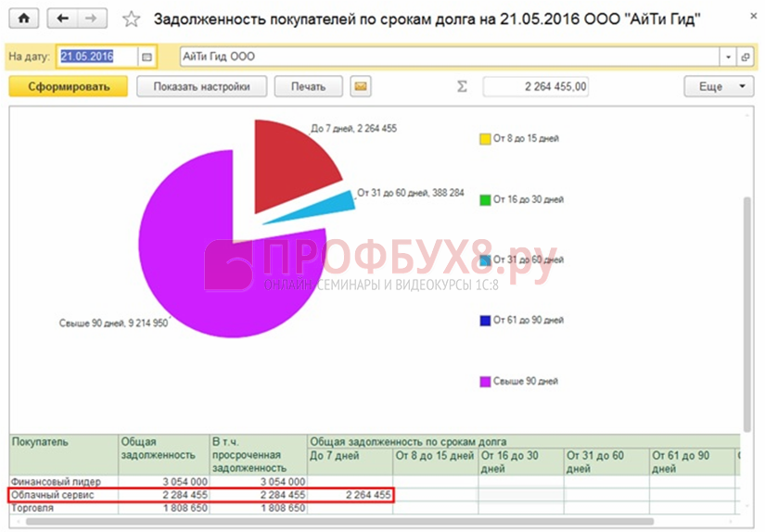Expand the organization dropdown arrow
Viewport: 765px width, 532px height.
click(728, 57)
